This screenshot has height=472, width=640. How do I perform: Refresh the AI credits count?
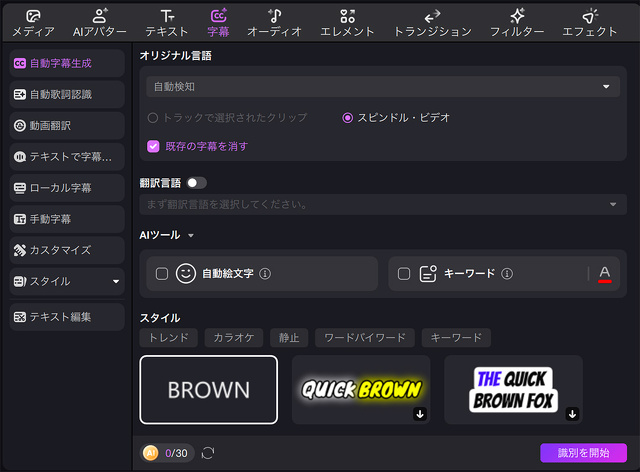pyautogui.click(x=208, y=453)
